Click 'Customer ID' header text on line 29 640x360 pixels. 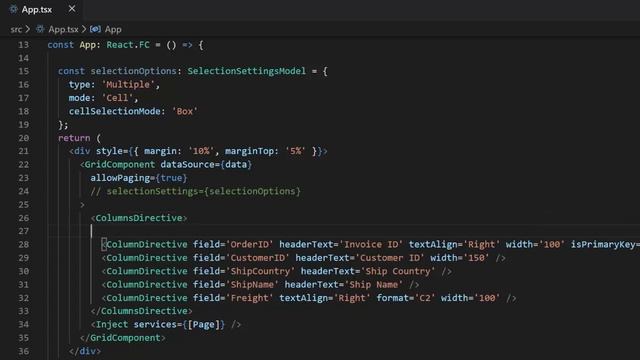click(x=390, y=258)
